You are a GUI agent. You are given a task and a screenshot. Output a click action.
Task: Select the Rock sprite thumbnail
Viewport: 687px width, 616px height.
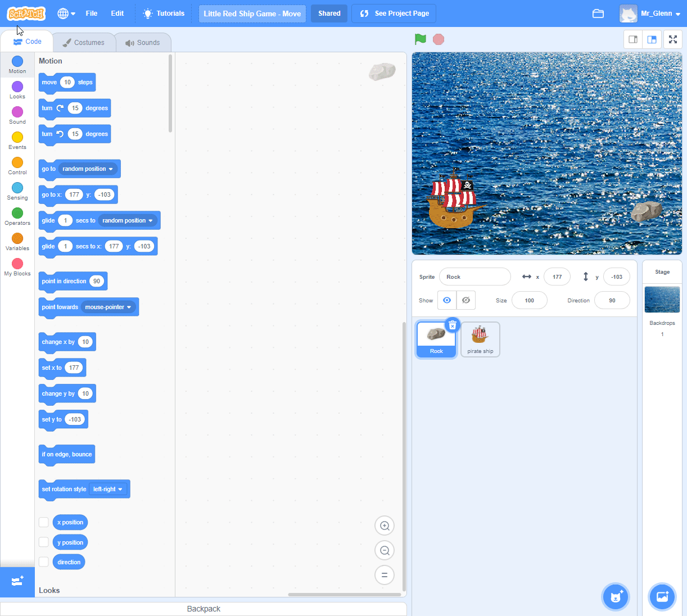[x=436, y=339]
